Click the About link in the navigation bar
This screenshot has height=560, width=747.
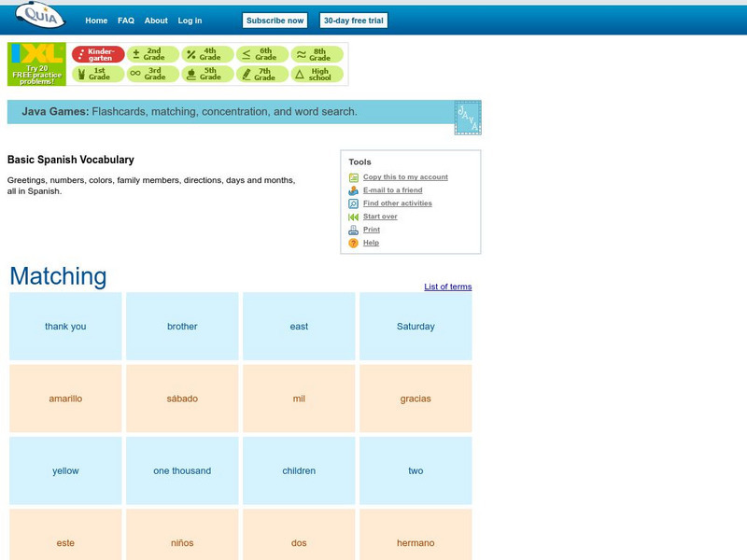(156, 19)
